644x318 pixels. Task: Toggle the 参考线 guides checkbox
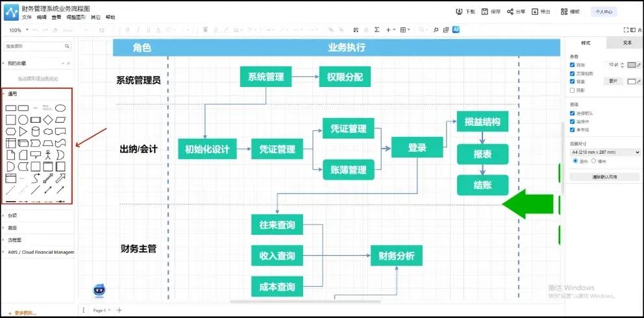(573, 130)
